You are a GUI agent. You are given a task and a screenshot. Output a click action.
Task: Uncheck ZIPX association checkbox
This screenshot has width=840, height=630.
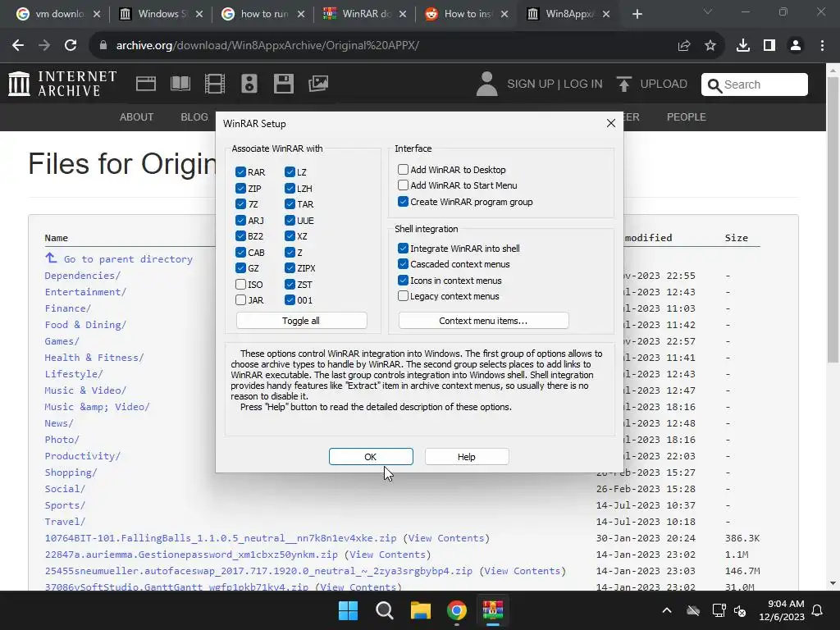click(290, 268)
